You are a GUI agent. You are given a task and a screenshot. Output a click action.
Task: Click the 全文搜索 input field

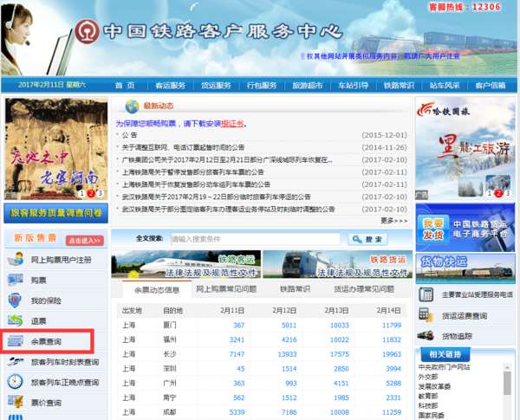pyautogui.click(x=256, y=239)
